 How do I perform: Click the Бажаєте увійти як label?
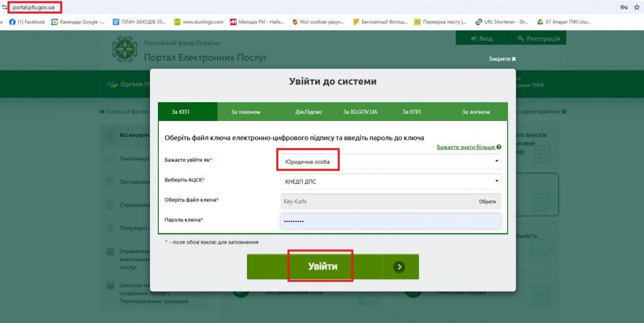pyautogui.click(x=188, y=160)
